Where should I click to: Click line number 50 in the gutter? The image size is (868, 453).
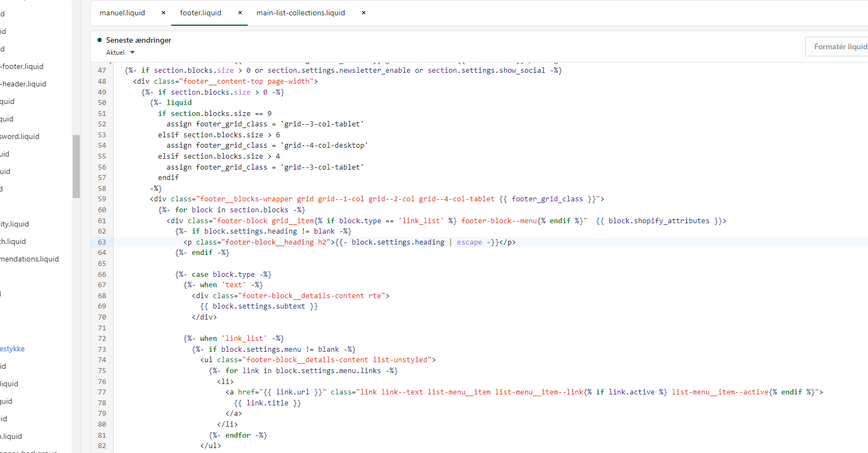point(102,103)
